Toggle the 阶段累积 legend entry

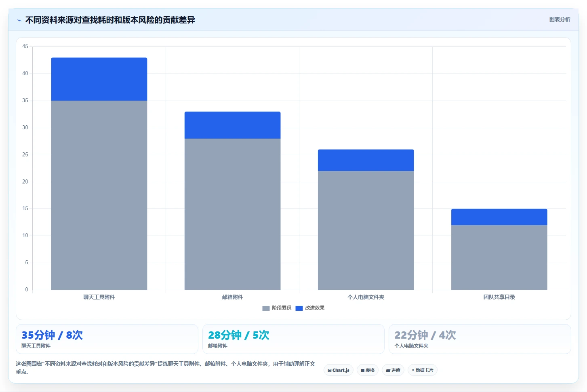coord(277,308)
